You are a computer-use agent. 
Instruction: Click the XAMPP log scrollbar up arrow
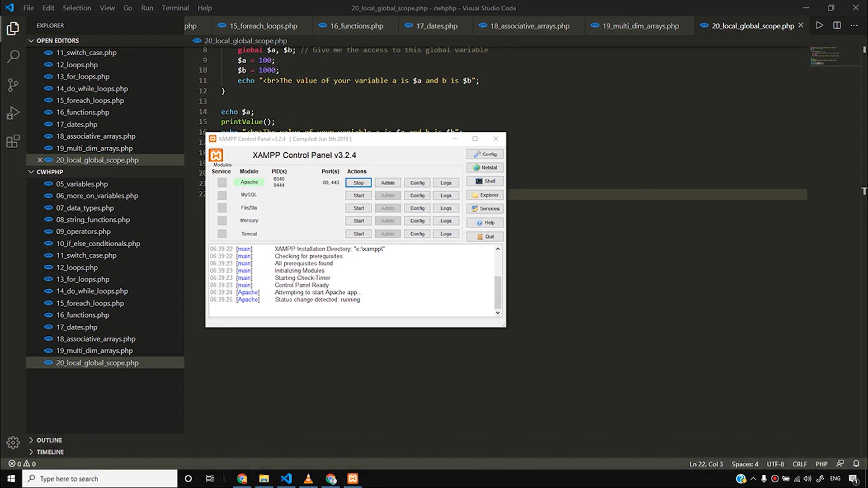(498, 249)
